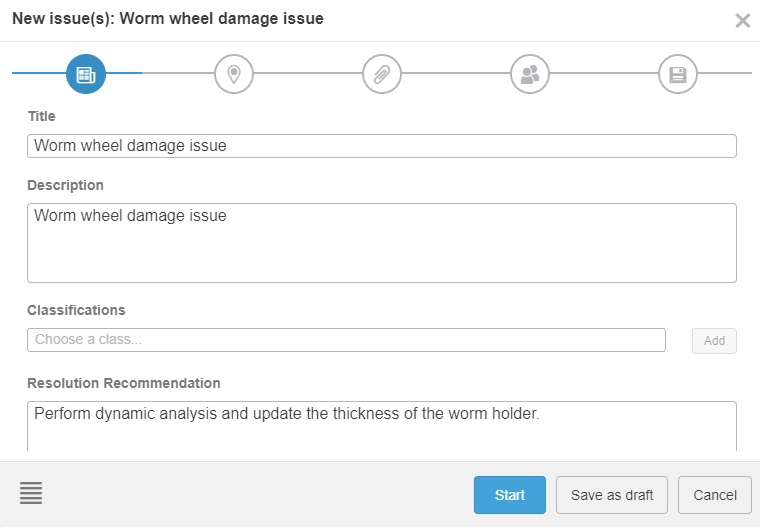Click inside the Description text area
The height and width of the screenshot is (527, 760).
click(382, 243)
